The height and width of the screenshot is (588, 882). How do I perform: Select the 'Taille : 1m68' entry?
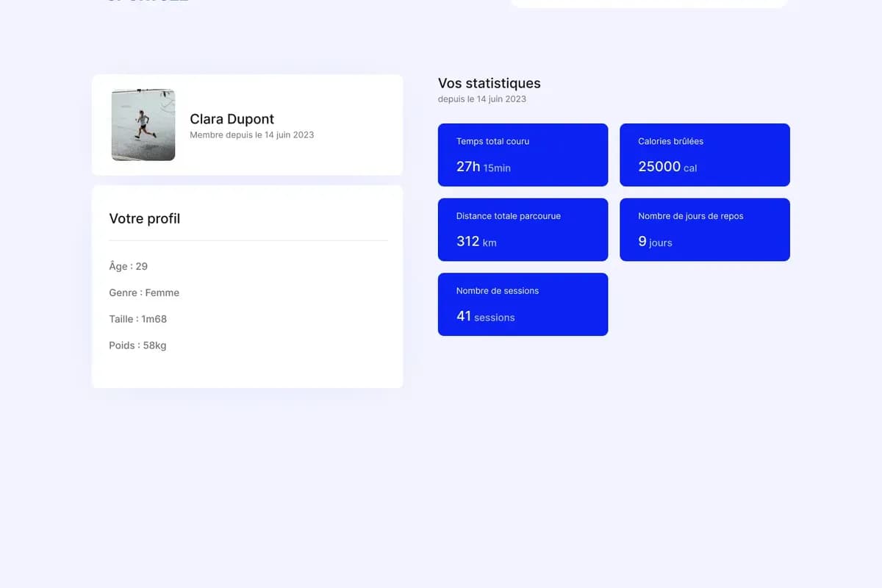pyautogui.click(x=137, y=319)
